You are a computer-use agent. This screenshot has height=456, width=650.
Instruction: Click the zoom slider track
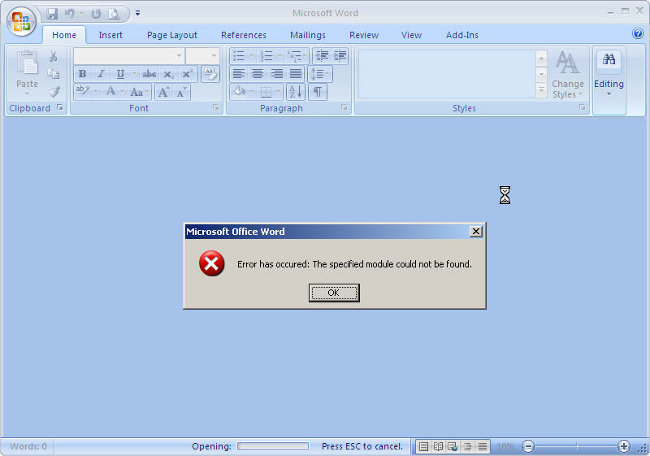pos(576,446)
